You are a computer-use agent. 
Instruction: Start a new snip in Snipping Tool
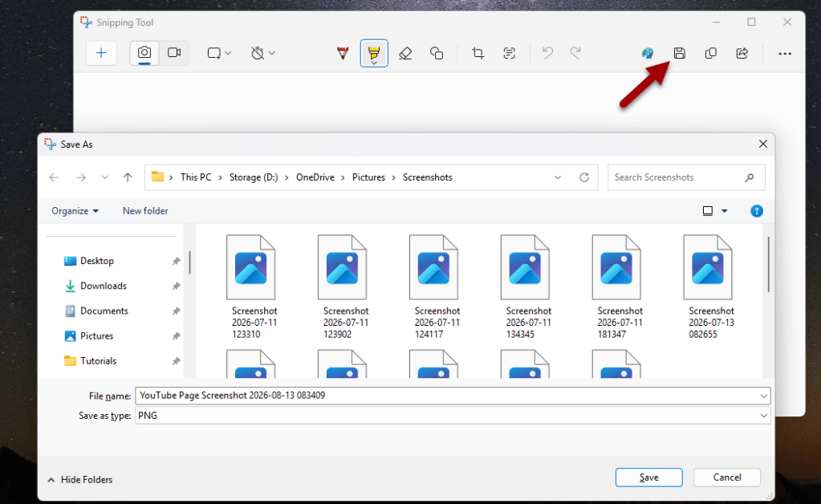coord(101,53)
